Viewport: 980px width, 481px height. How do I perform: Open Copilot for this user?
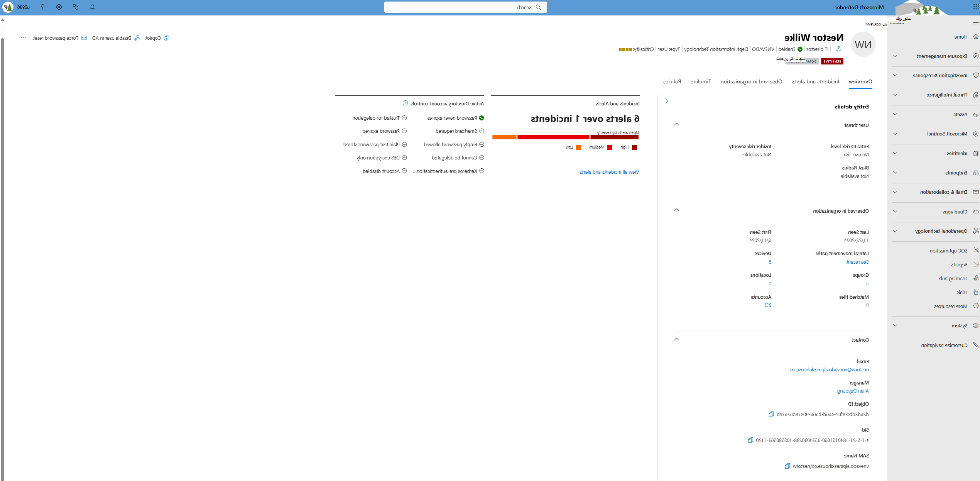point(157,38)
